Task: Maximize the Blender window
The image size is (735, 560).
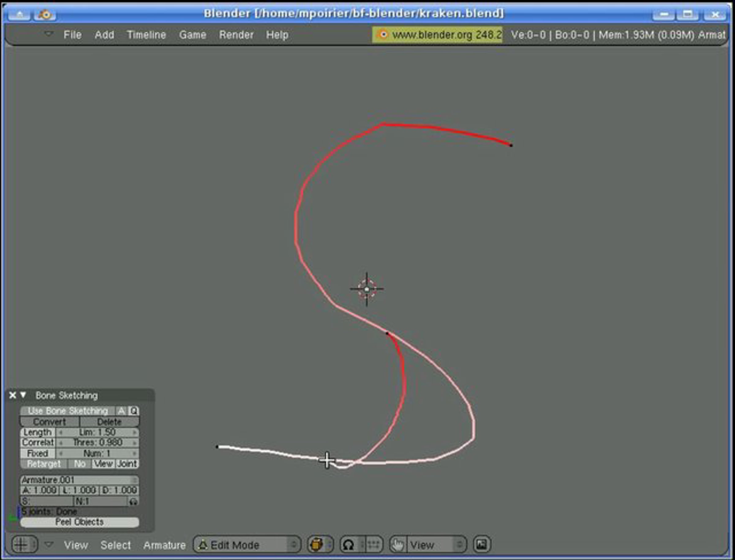Action: [688, 14]
